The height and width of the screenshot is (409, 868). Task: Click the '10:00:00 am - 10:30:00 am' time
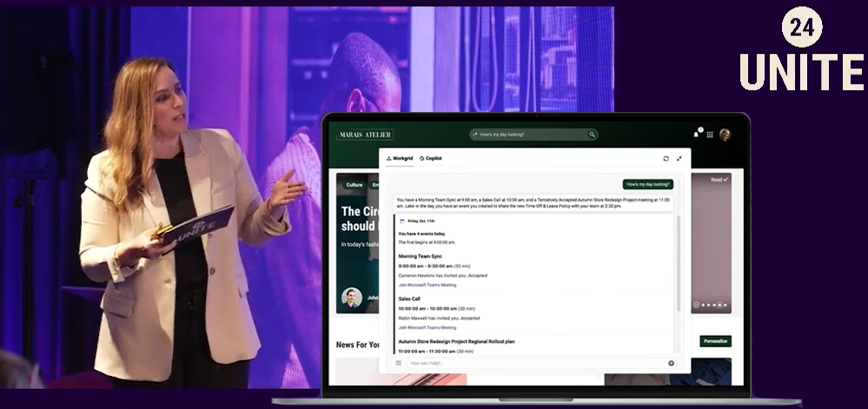pos(427,308)
